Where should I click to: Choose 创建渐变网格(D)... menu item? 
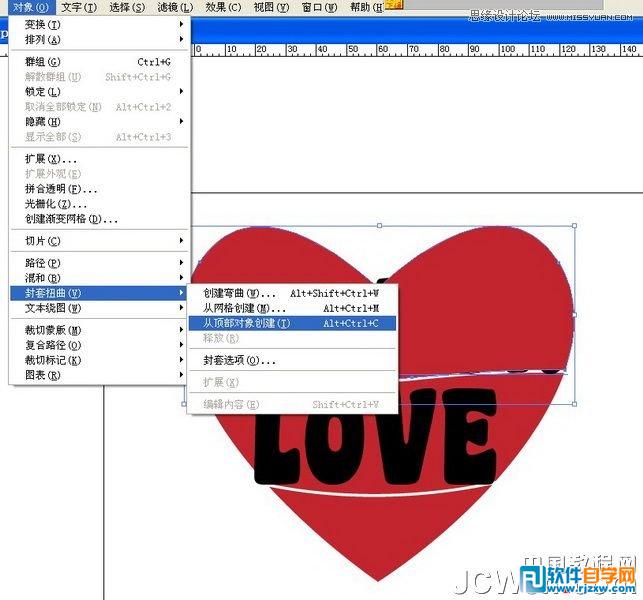100,219
